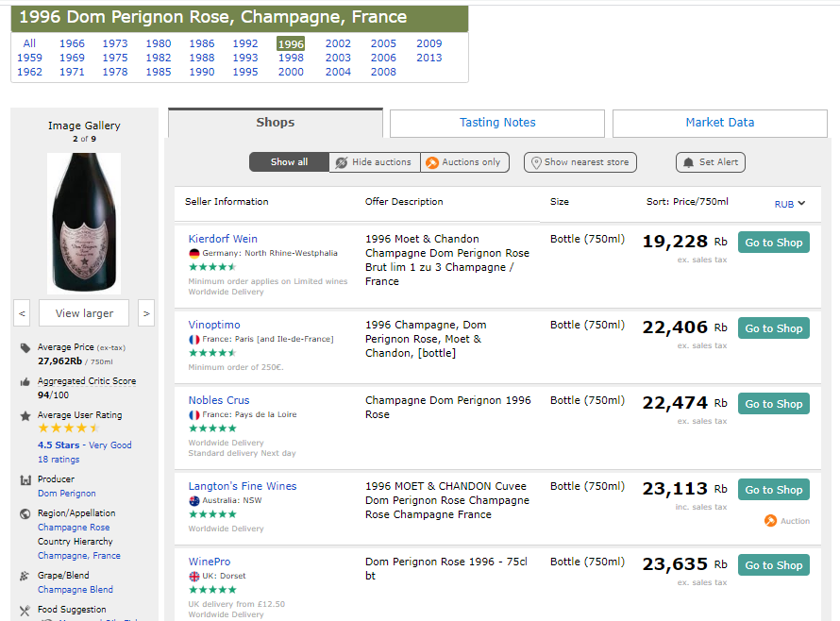The height and width of the screenshot is (621, 840).
Task: Open the RUB currency dropdown
Action: [790, 204]
